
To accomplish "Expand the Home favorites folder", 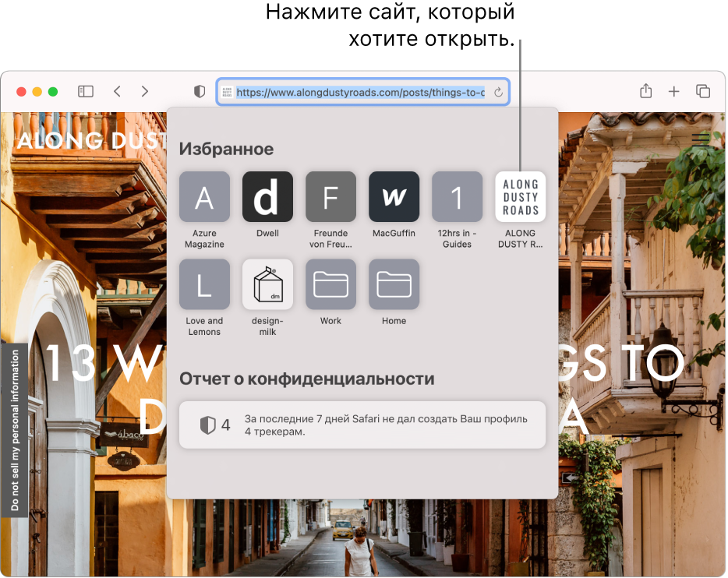I will pyautogui.click(x=394, y=284).
